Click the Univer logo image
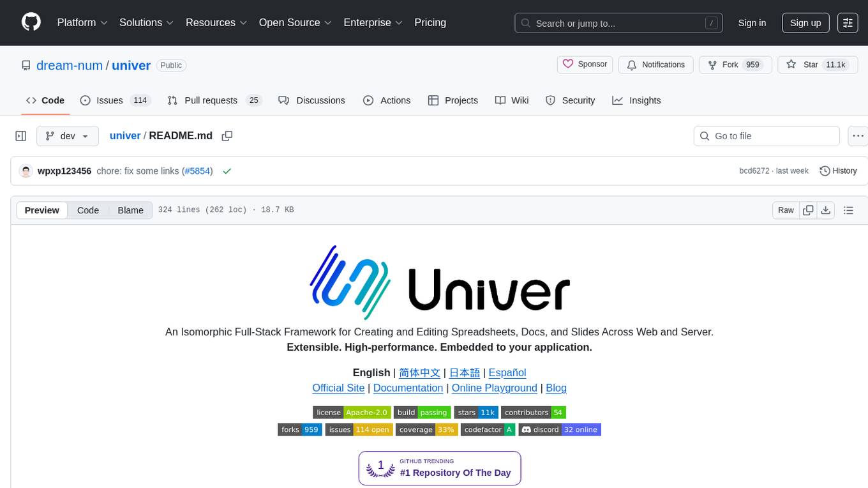 (x=439, y=282)
